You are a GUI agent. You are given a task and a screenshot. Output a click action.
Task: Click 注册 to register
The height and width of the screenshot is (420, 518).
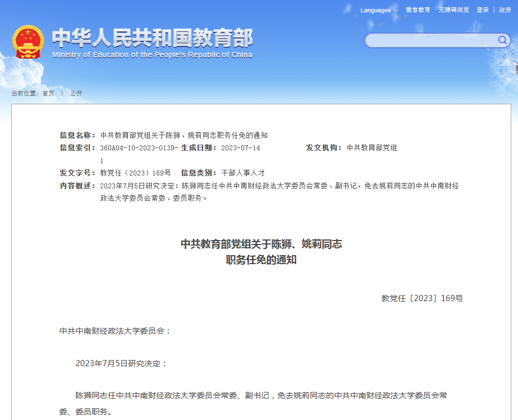pos(505,10)
